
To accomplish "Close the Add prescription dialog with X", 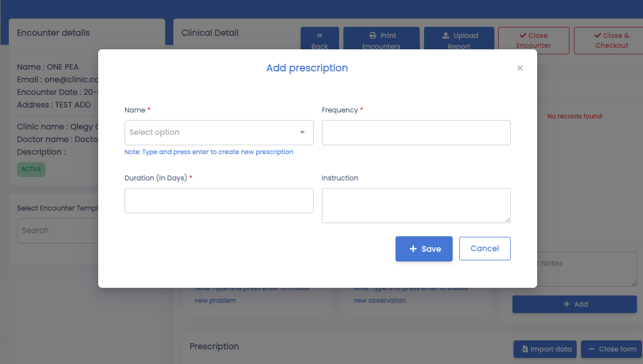I will (520, 68).
